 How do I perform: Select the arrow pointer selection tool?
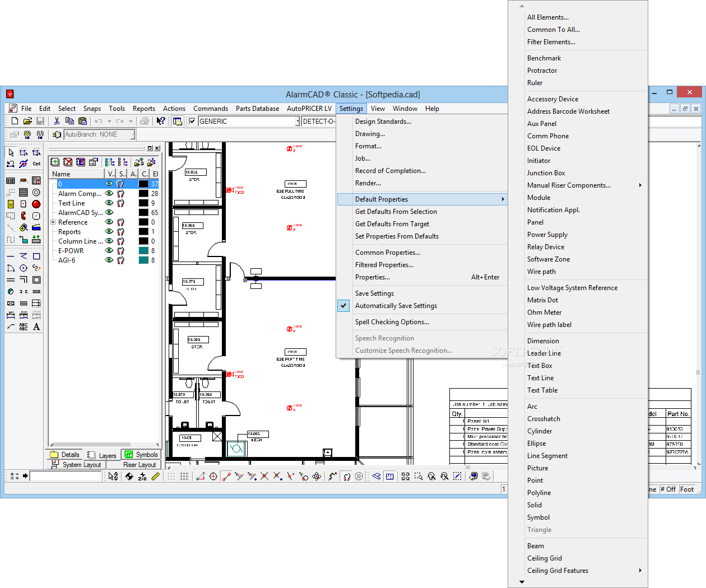coord(11,152)
